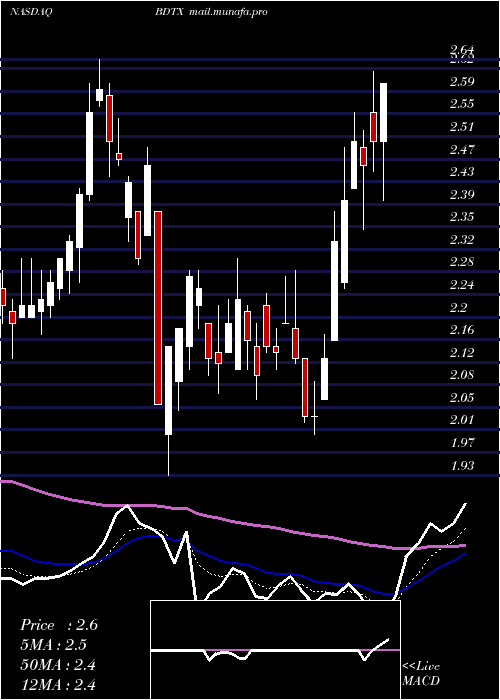Click the <<Live MACD label
Screen dimensions: 500x700
[421, 674]
